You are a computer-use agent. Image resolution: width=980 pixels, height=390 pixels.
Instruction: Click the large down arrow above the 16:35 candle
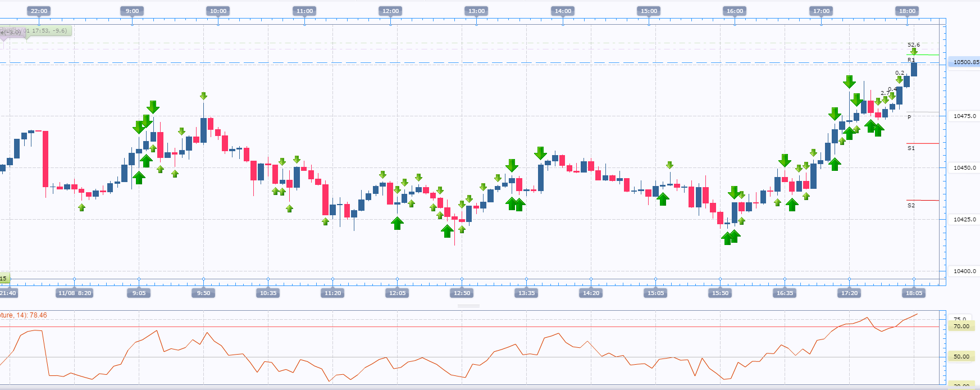[x=785, y=161]
